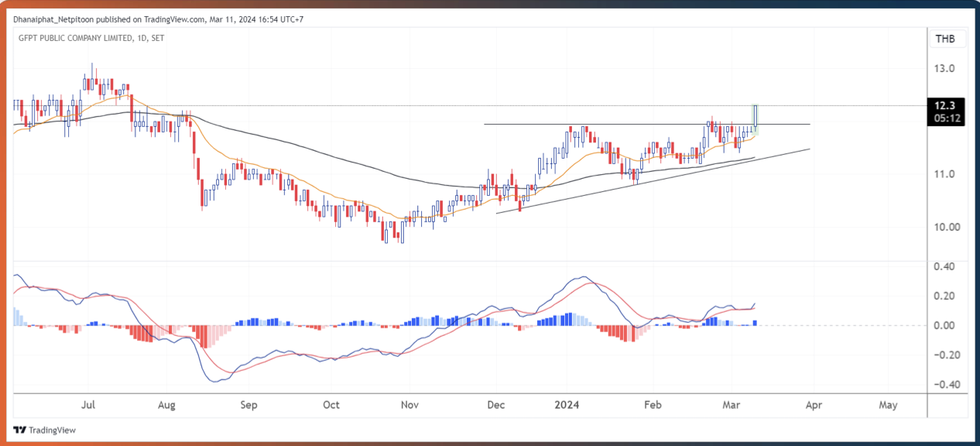Click the Oct label on time axis
980x446 pixels.
click(x=331, y=405)
